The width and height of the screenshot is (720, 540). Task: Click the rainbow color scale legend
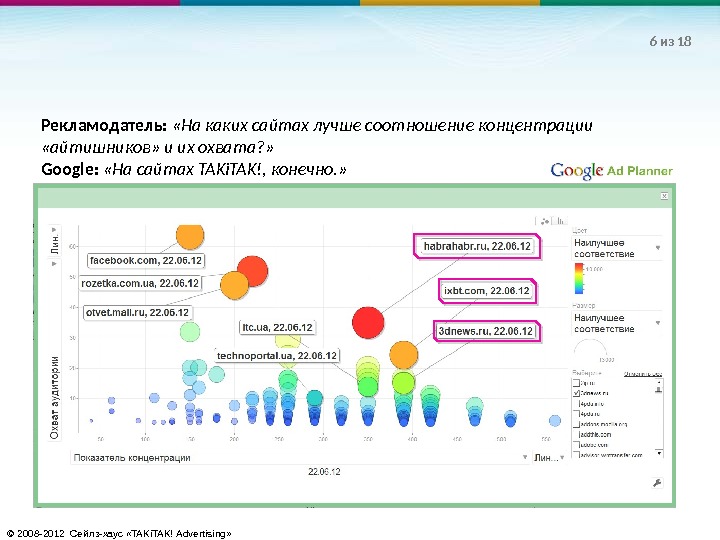point(579,278)
